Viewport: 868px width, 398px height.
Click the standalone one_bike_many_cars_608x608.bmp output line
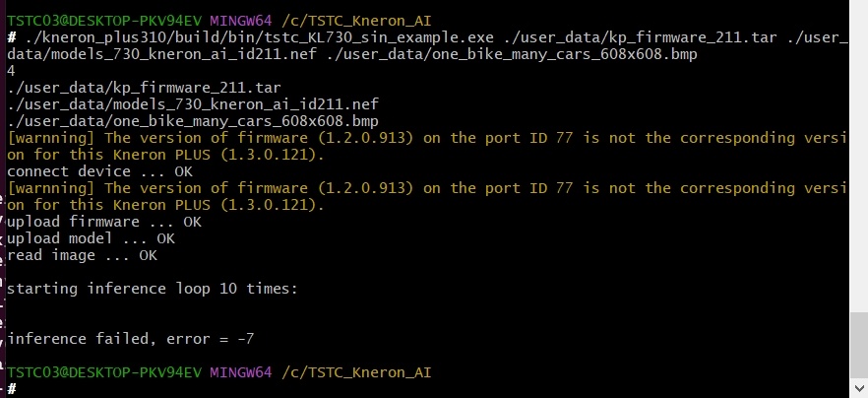tap(193, 121)
